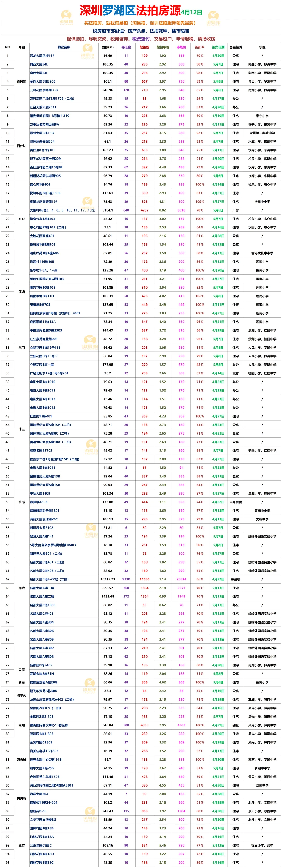The image size is (282, 868).
Task: Select the 拍卖日期 column header
Action: coord(218,47)
